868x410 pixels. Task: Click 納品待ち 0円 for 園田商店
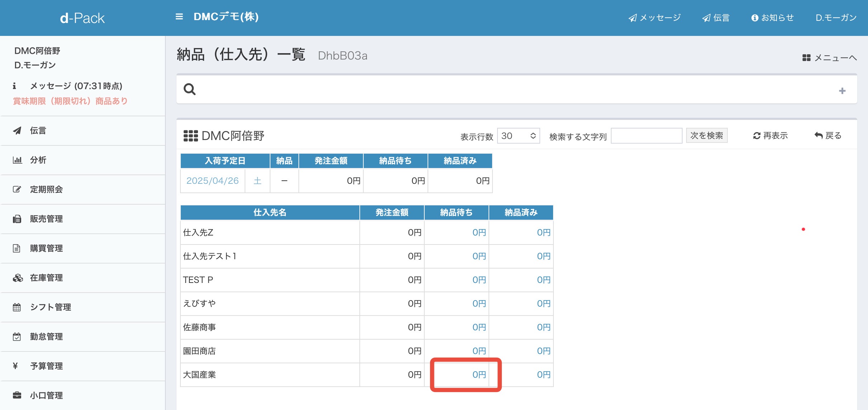click(x=479, y=351)
